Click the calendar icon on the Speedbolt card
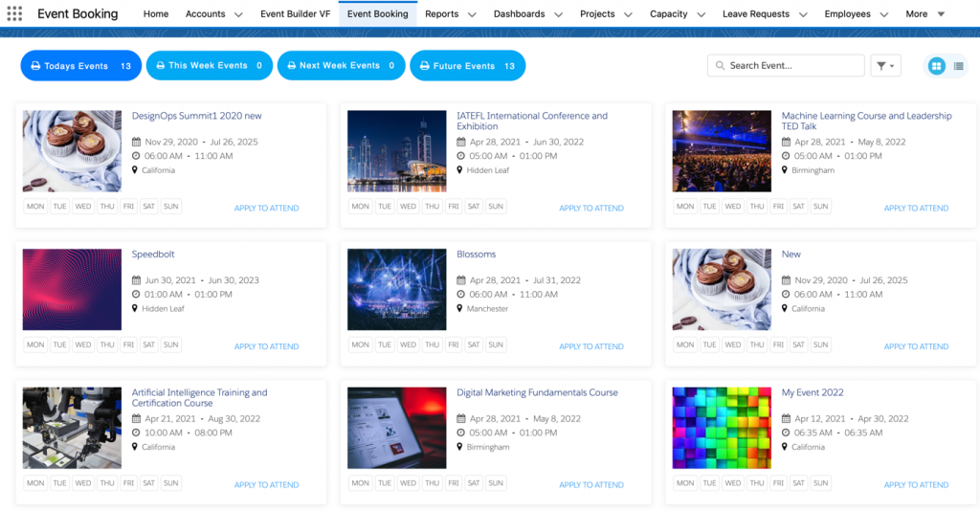 136,280
